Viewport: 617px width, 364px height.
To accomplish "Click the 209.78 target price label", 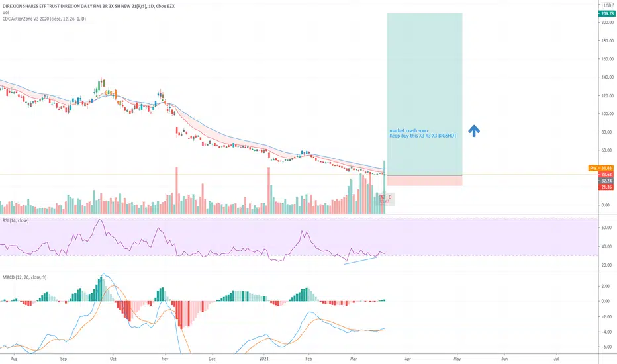I will coord(606,13).
